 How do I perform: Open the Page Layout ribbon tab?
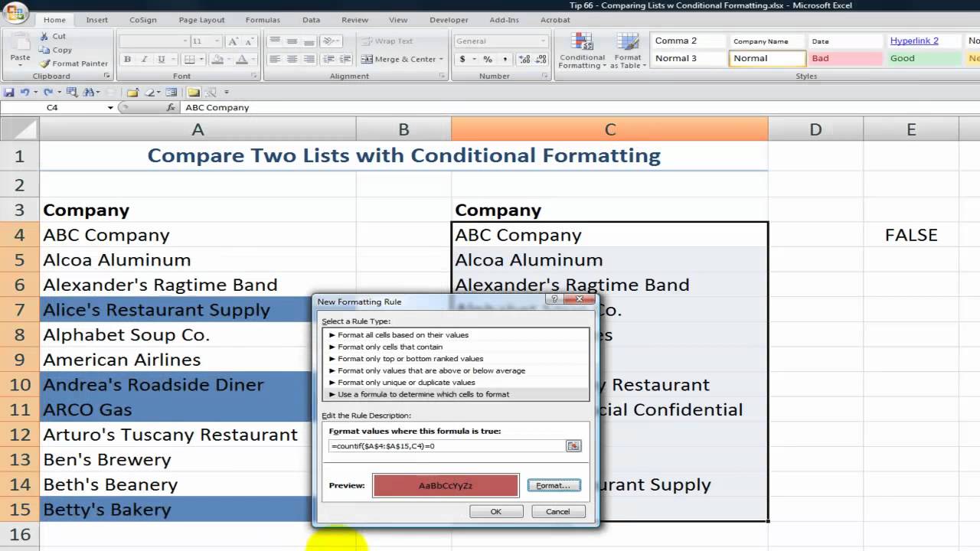pyautogui.click(x=202, y=20)
